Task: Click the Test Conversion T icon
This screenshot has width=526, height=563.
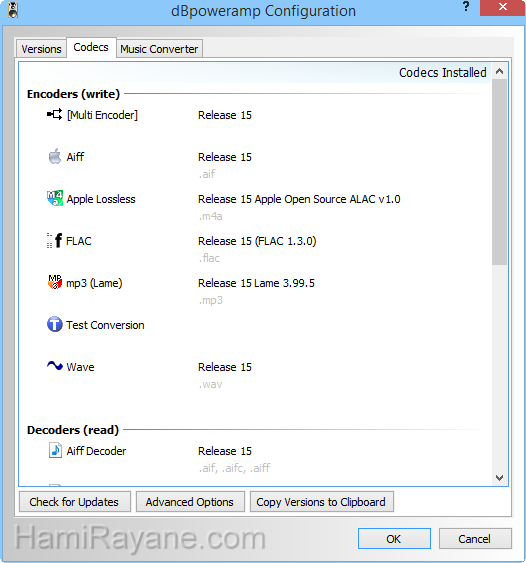Action: click(x=55, y=324)
